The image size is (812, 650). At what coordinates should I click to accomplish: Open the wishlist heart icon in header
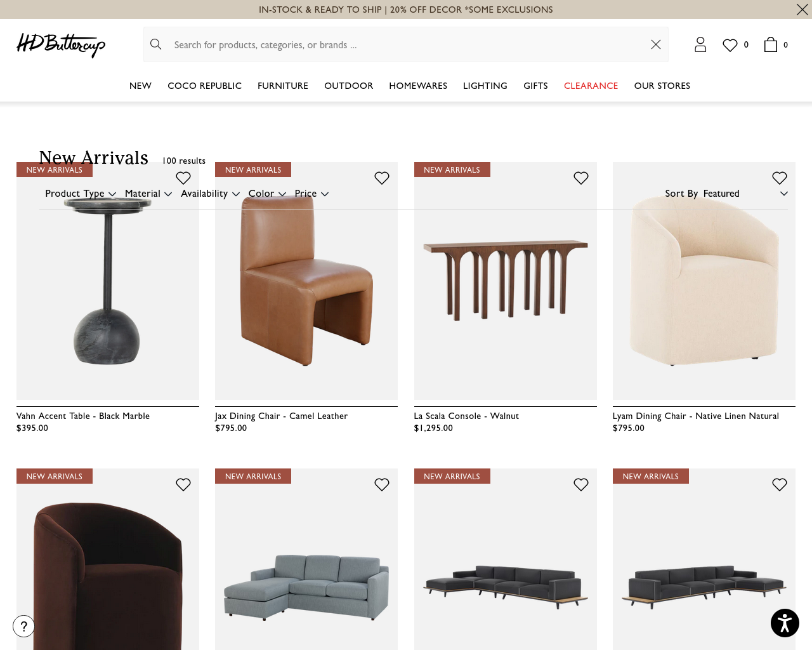click(730, 45)
